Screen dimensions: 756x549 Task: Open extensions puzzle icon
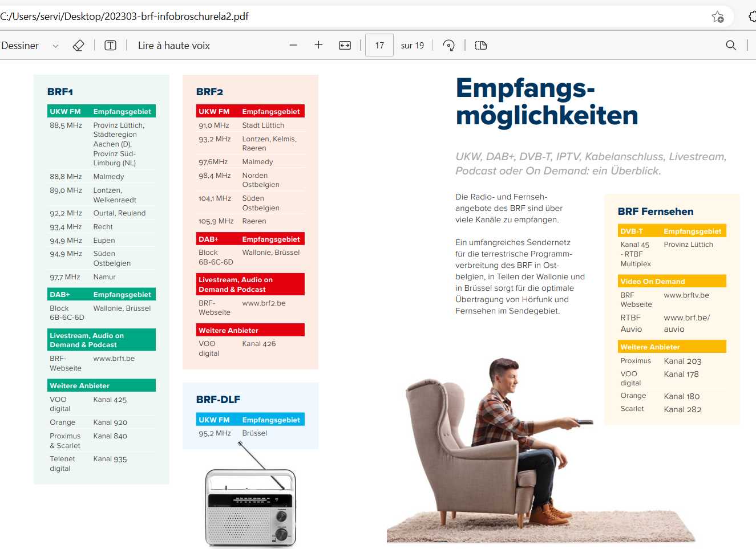(x=752, y=17)
